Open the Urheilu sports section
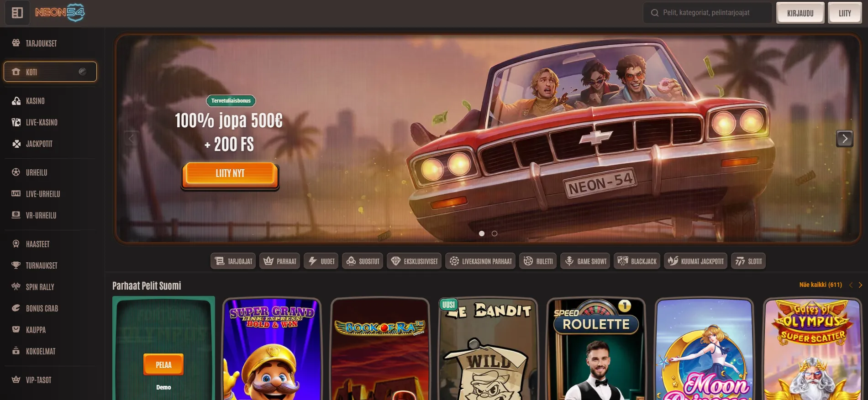 coord(36,172)
